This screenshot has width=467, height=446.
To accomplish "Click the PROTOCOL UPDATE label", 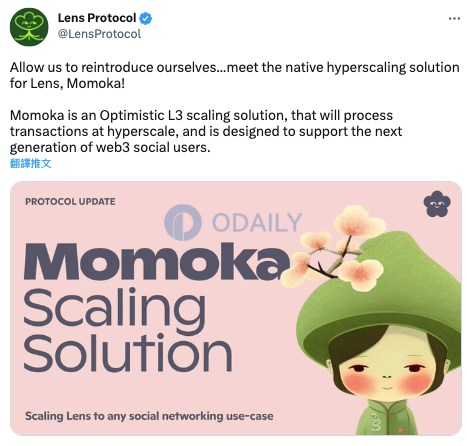I will pyautogui.click(x=70, y=202).
